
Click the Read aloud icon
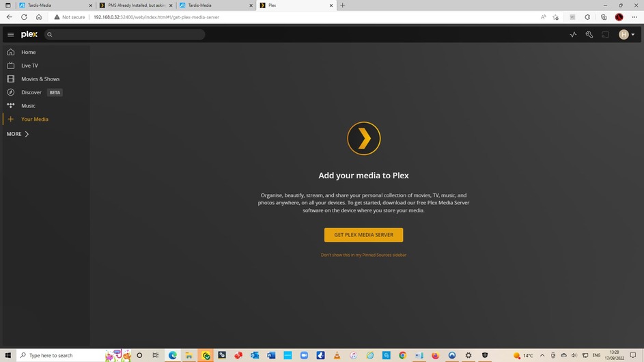(544, 17)
